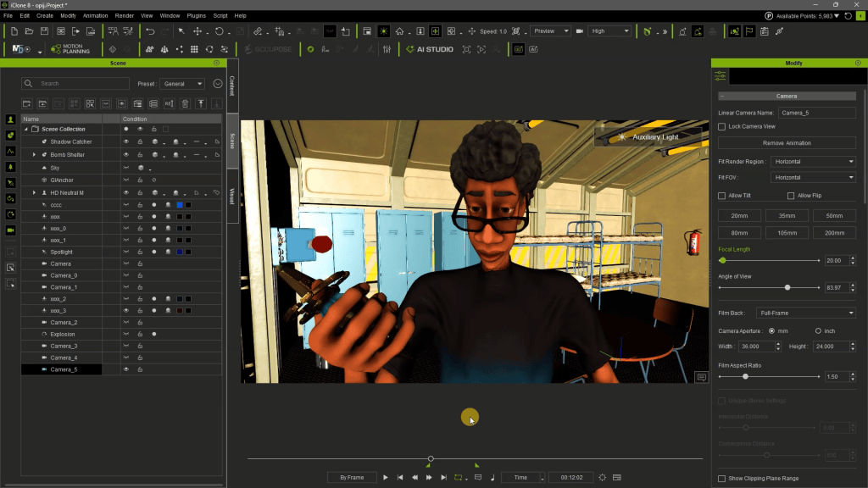This screenshot has width=868, height=488.
Task: Create a new project file
Action: click(14, 31)
